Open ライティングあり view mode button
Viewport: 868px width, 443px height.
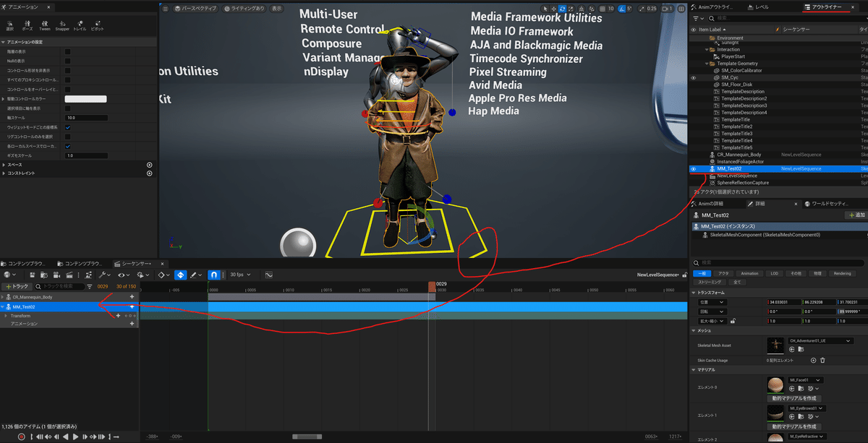245,9
